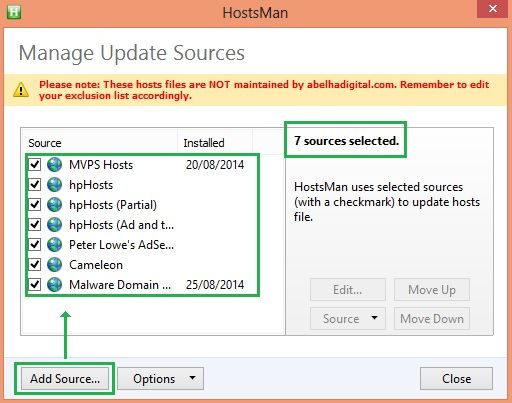
Task: Click the globe icon beside MVPS Hosts
Action: coord(54,165)
